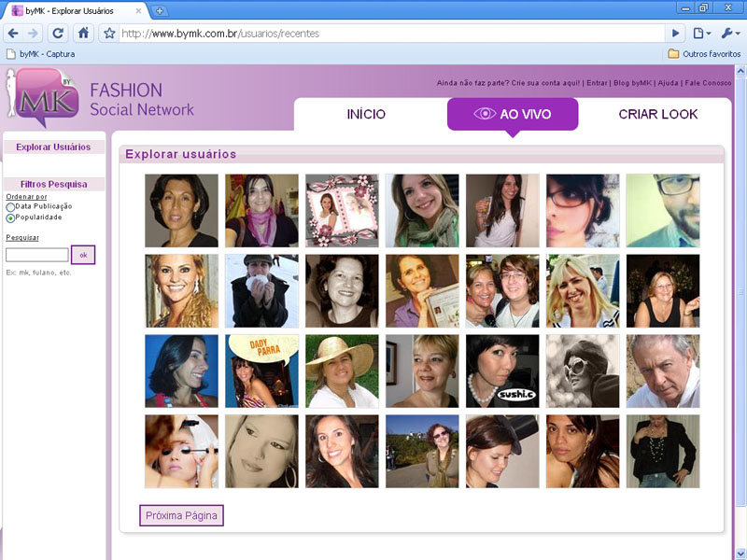Open a new browser tab
The width and height of the screenshot is (747, 560).
[160, 10]
